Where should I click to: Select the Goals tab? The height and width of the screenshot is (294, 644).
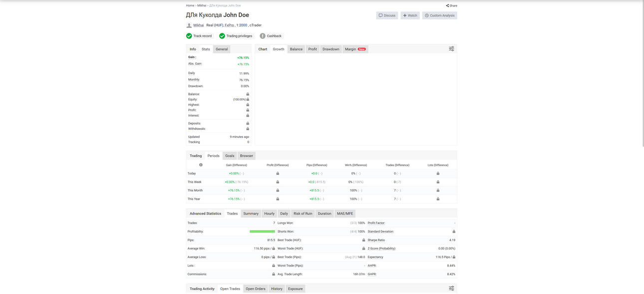[230, 156]
